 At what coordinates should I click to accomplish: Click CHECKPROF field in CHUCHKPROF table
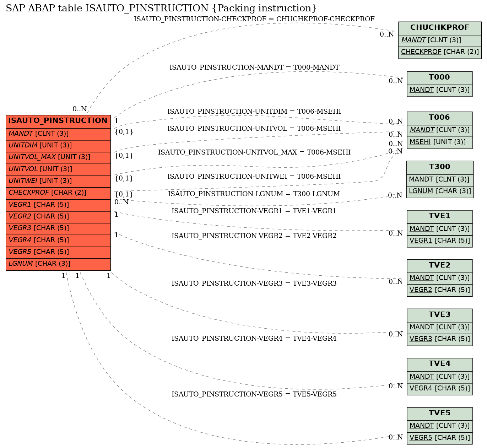(440, 52)
